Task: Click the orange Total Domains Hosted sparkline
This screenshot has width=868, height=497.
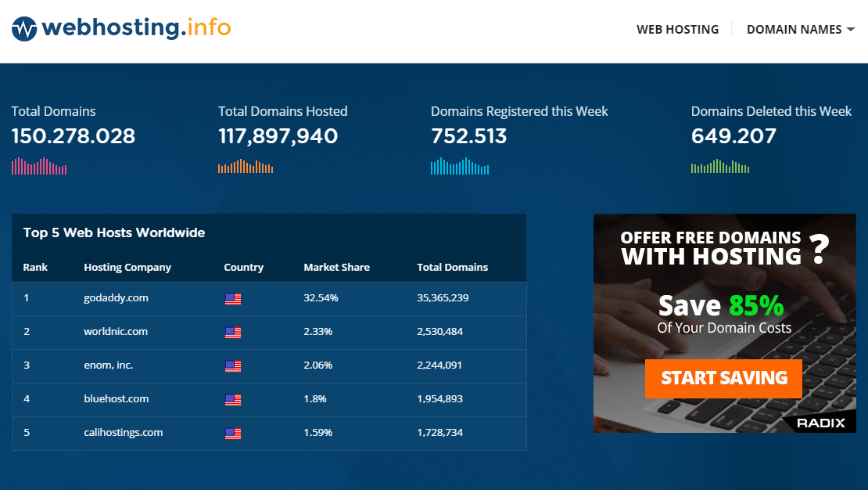Action: coord(246,166)
